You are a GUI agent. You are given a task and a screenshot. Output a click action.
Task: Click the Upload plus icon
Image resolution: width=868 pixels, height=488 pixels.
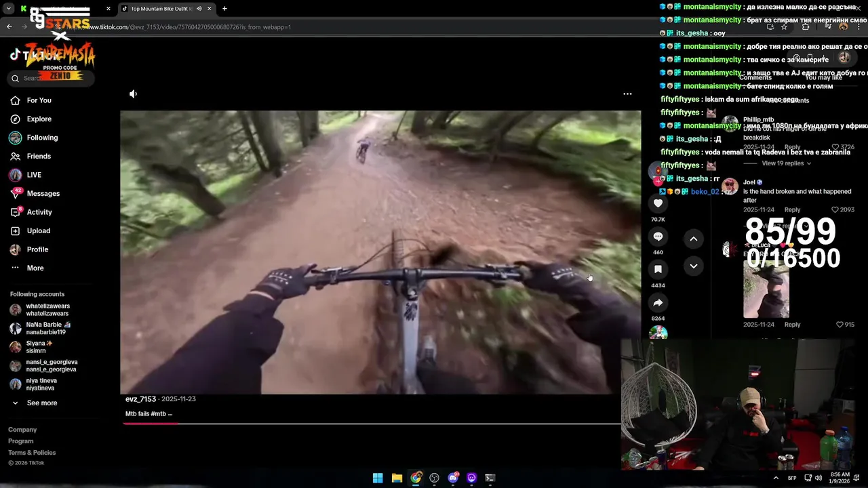point(15,230)
